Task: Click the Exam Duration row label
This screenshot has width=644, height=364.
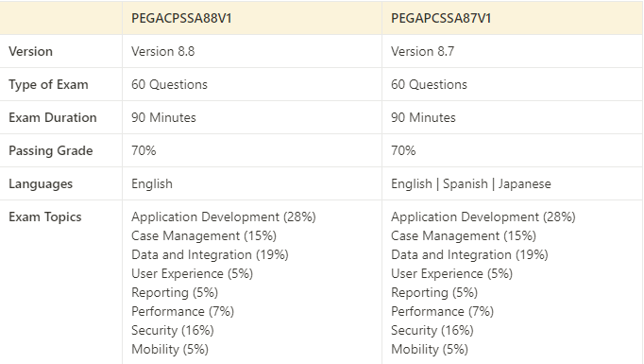Action: pos(53,117)
